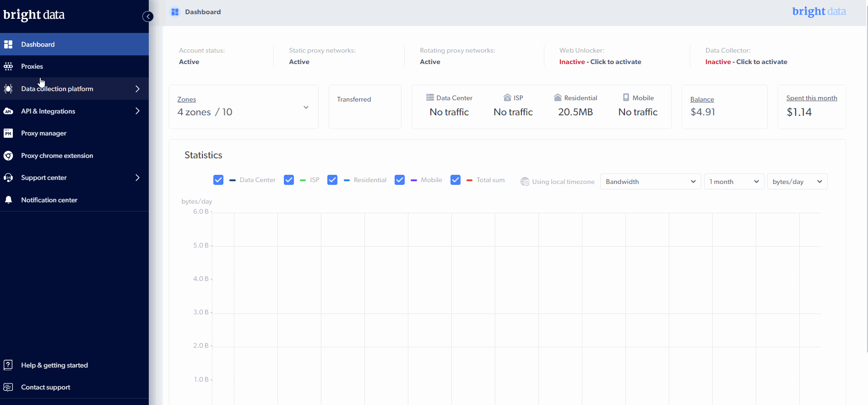Click the local timezone globe icon
The height and width of the screenshot is (405, 868).
coord(525,182)
